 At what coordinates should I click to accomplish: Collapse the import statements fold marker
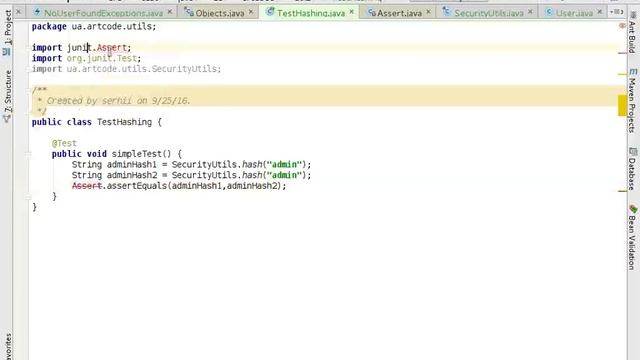tap(29, 48)
